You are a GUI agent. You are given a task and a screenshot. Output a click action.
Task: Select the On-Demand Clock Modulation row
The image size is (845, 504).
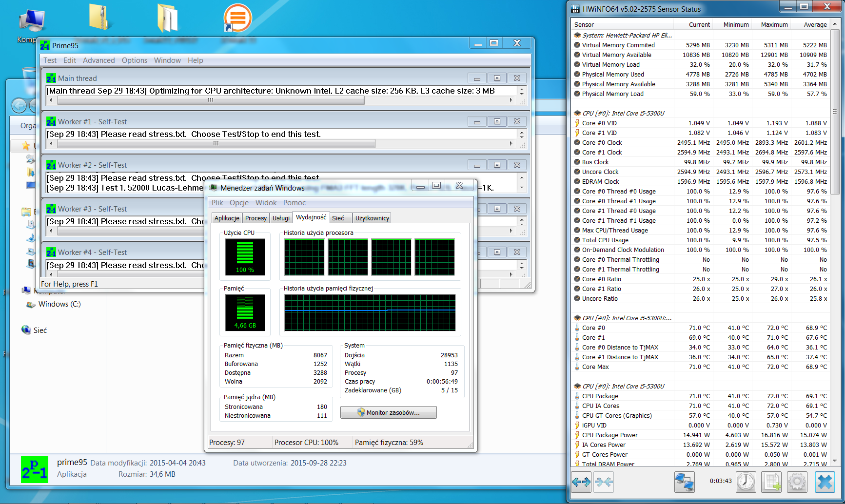tap(701, 250)
